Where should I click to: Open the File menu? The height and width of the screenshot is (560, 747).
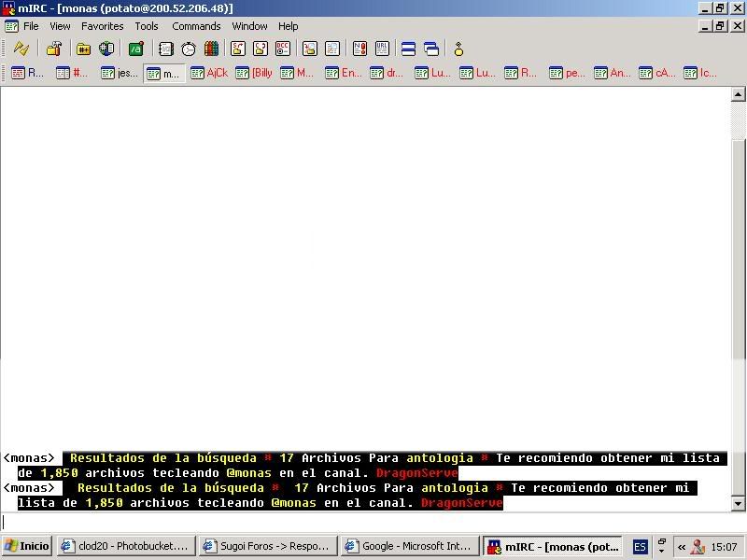(x=31, y=26)
